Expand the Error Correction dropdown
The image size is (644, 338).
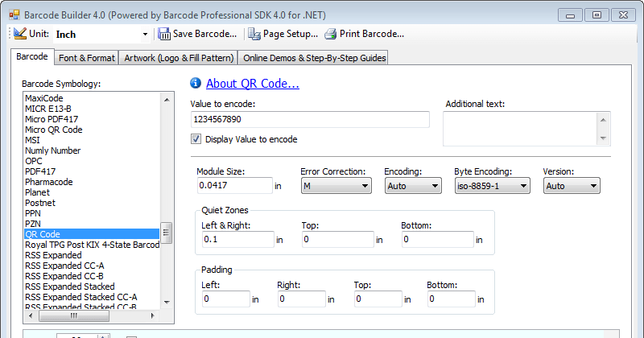336,186
